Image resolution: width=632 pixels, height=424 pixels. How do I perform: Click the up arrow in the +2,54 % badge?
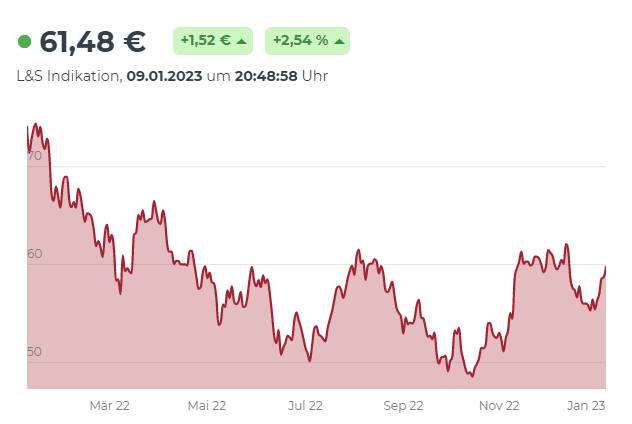click(x=340, y=42)
